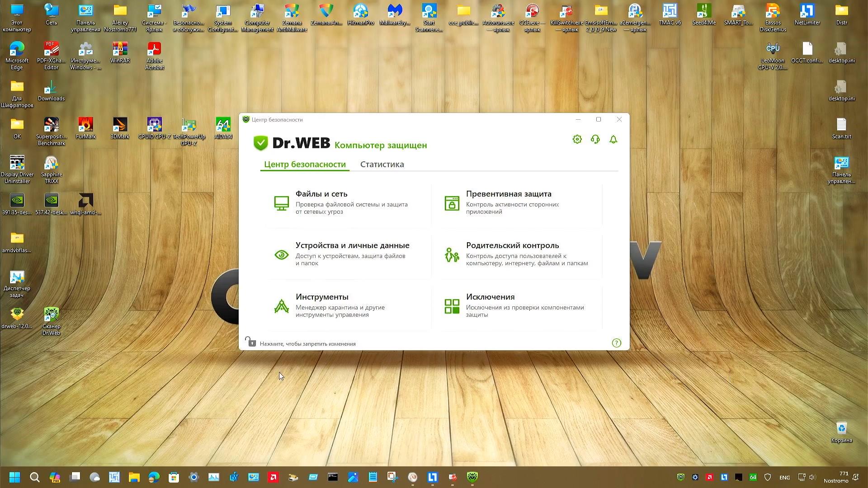
Task: Open Dr.Web settings gear icon
Action: 577,140
